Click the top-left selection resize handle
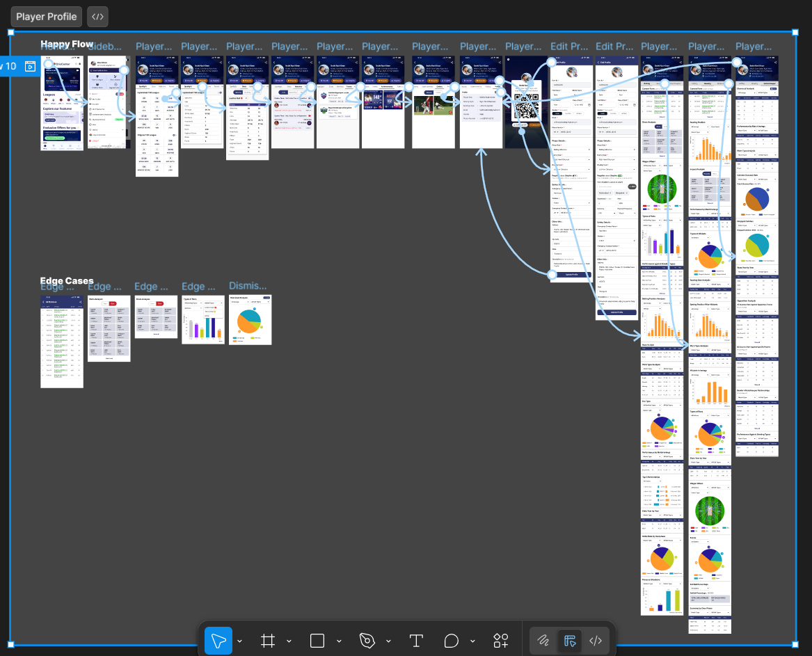812x656 pixels. click(x=10, y=32)
